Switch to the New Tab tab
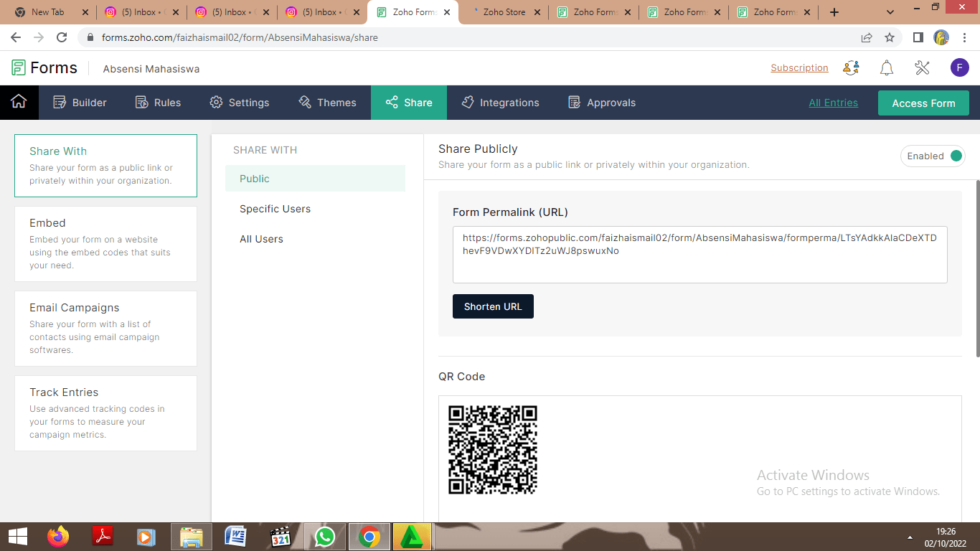 51,12
